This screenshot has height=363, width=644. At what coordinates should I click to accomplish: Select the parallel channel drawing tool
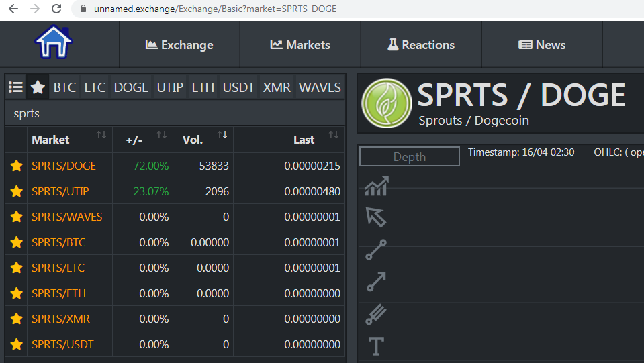click(x=376, y=314)
